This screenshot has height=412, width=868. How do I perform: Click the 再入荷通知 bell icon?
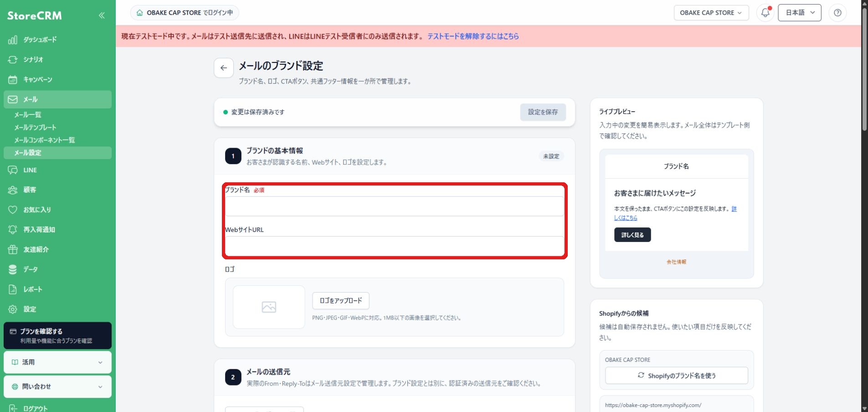pyautogui.click(x=13, y=230)
